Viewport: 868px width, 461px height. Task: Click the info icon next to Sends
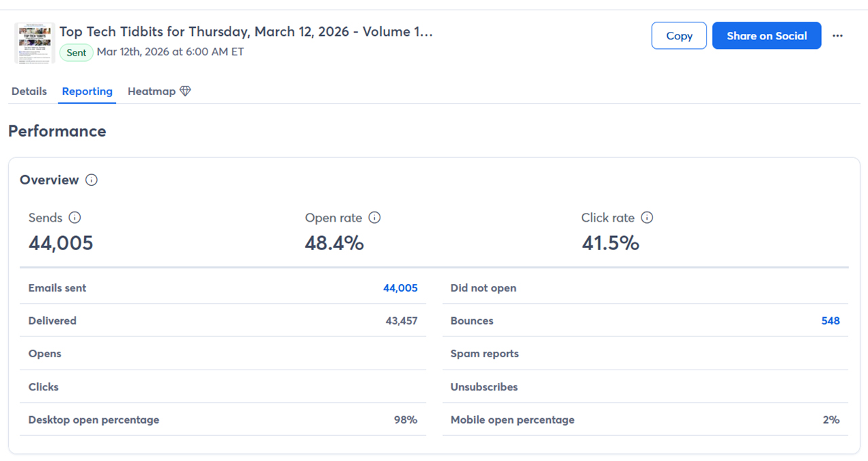point(75,218)
